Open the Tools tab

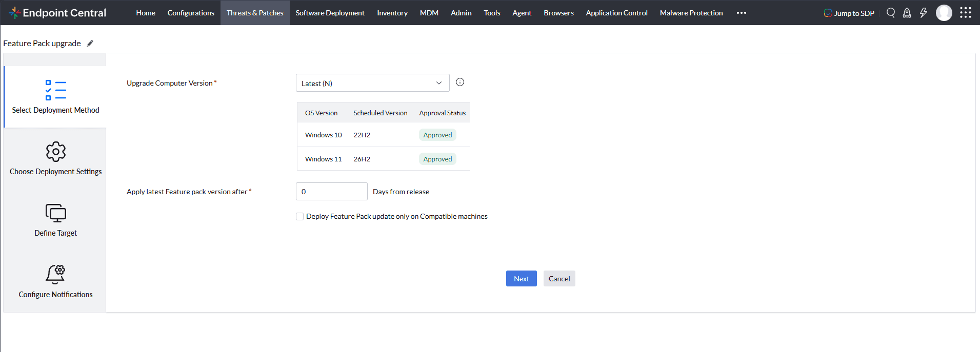click(x=492, y=13)
